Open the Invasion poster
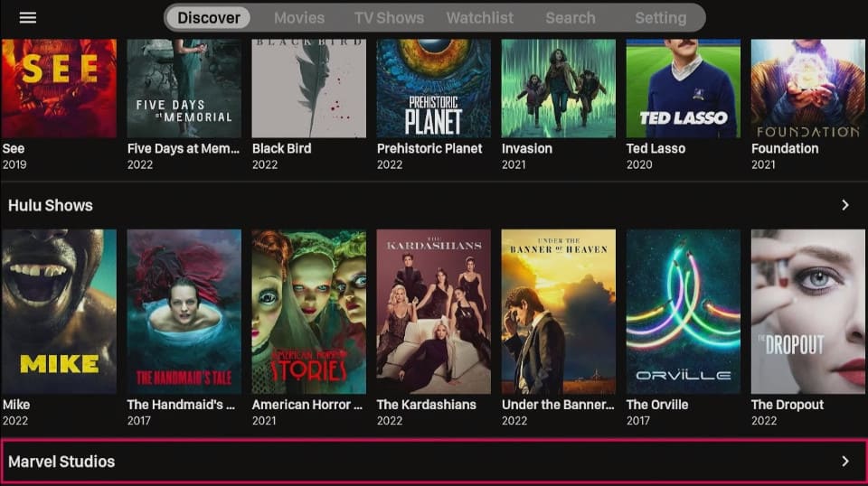Screen dimensions: 868x486 pyautogui.click(x=559, y=88)
